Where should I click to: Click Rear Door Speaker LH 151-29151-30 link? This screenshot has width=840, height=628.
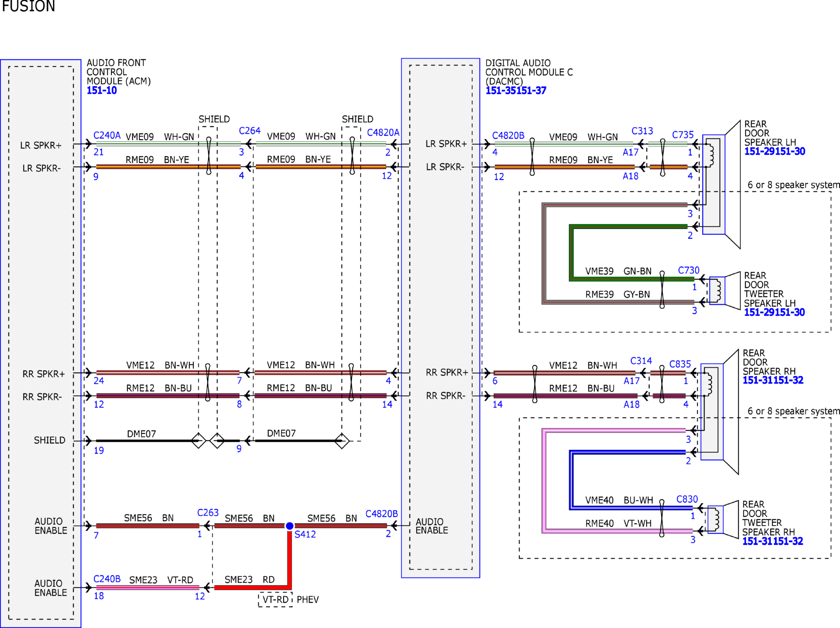(774, 151)
